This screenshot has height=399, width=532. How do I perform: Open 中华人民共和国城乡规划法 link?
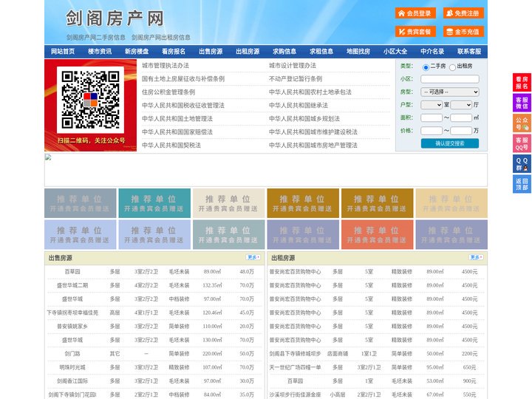(304, 118)
